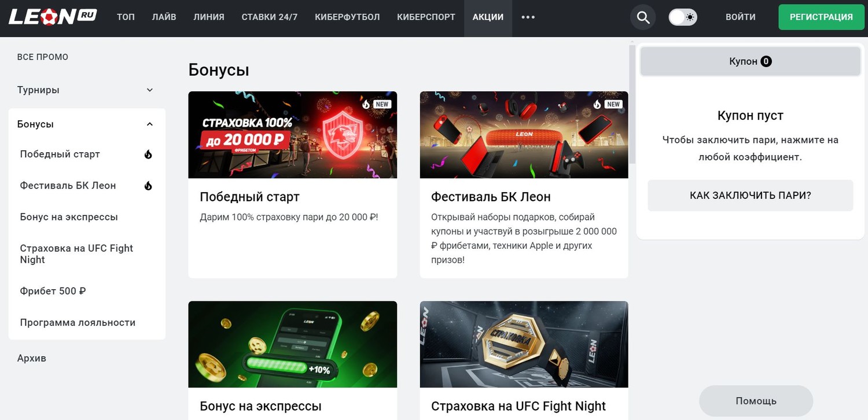Toggle the light/dark theme switch

(x=683, y=17)
